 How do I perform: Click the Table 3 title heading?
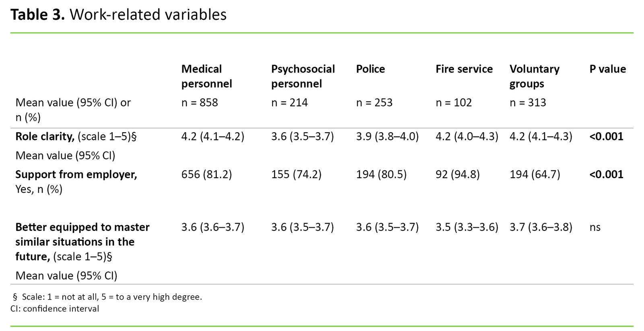point(118,15)
